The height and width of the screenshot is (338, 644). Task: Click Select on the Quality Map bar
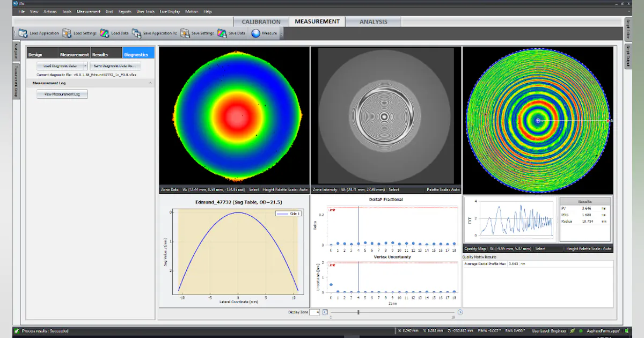pyautogui.click(x=540, y=248)
